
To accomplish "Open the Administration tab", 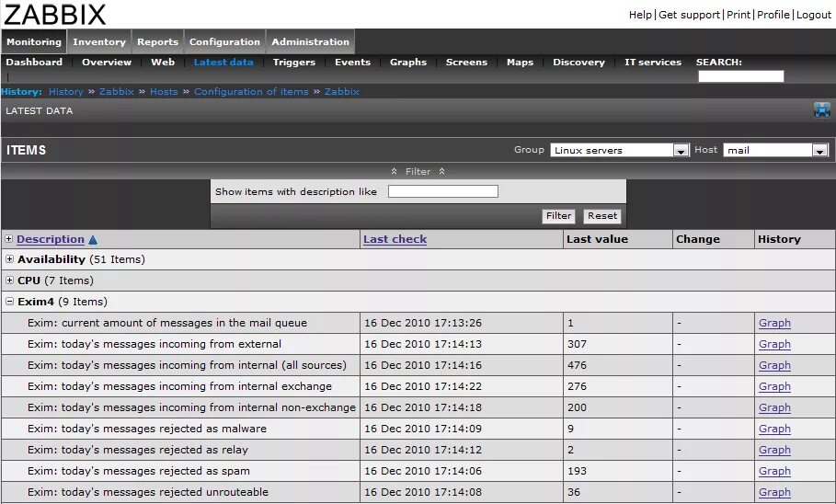I will (x=310, y=41).
